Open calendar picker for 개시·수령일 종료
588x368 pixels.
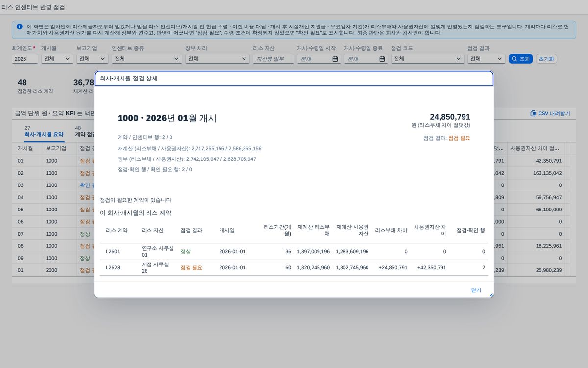[382, 59]
